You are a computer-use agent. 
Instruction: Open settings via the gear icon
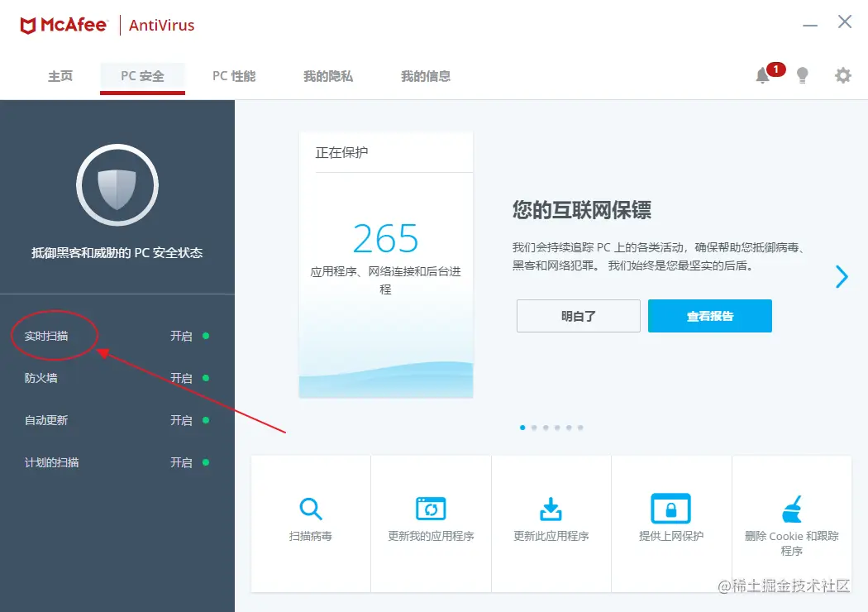842,75
